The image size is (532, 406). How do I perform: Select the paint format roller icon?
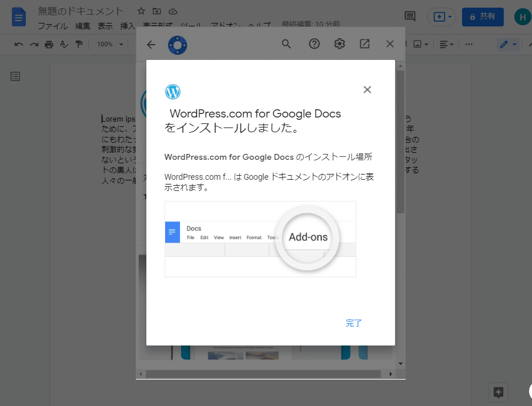(79, 44)
